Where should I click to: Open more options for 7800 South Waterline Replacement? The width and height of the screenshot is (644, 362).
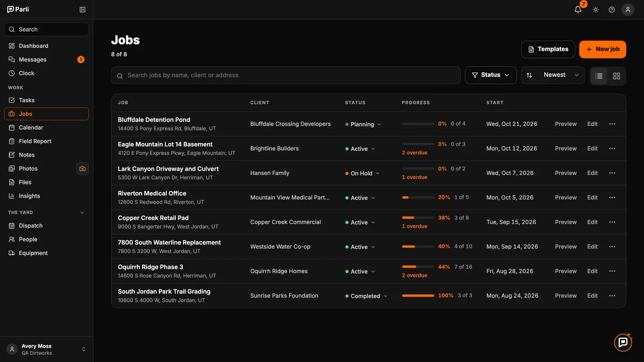click(612, 247)
